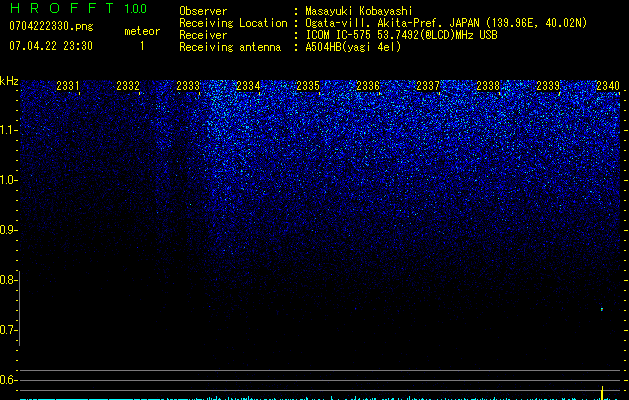629x400 pixels.
Task: Click the Ogata-vill. Akita-Pref. JAPAN receiving location text
Action: tap(446, 23)
